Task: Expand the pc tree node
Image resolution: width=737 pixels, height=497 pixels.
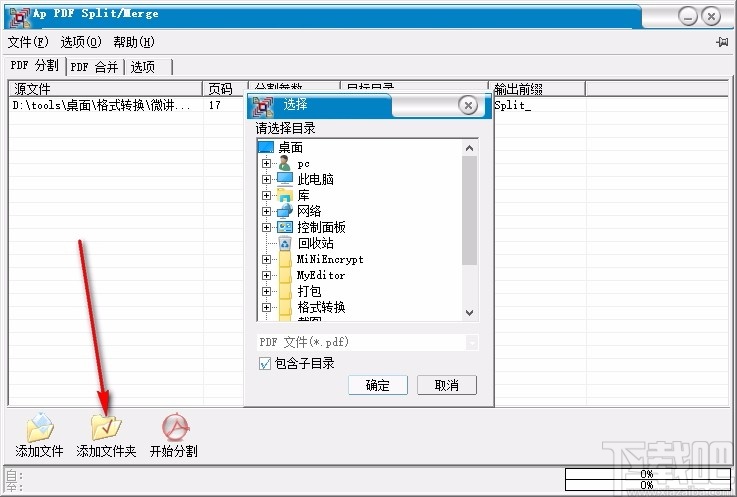Action: (267, 164)
